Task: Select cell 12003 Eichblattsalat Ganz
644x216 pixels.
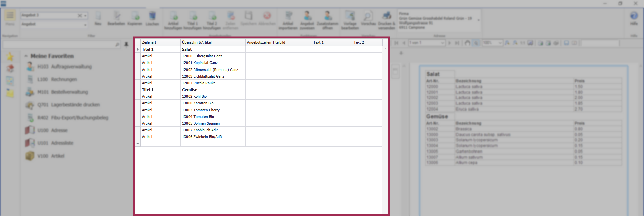Action: (x=213, y=76)
